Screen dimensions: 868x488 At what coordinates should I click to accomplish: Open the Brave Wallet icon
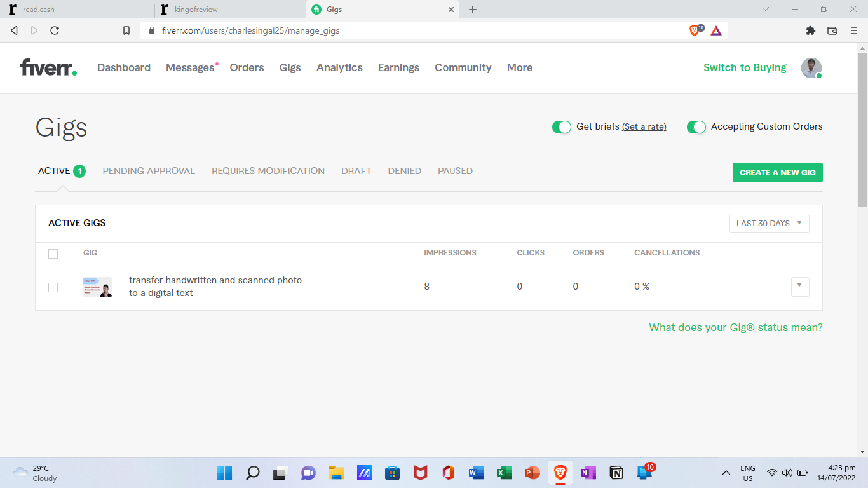[832, 30]
